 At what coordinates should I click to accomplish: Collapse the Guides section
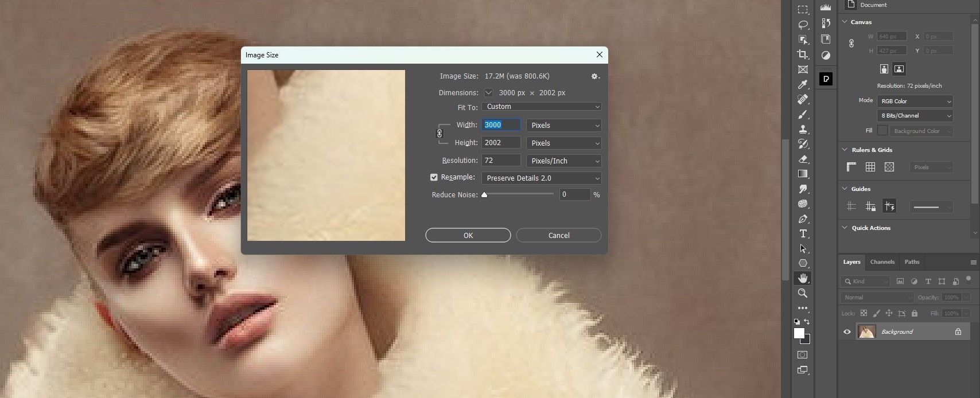[845, 189]
